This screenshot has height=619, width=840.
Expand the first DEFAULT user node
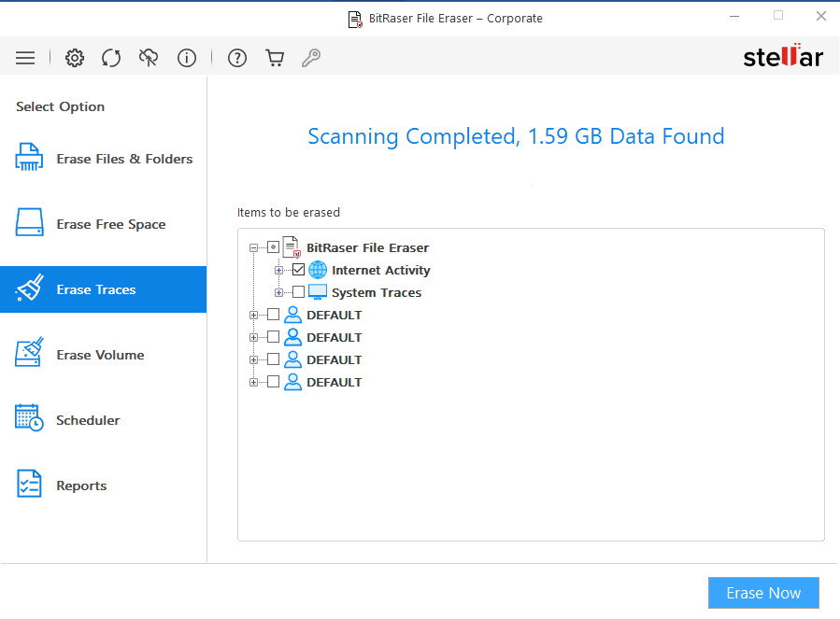click(253, 316)
